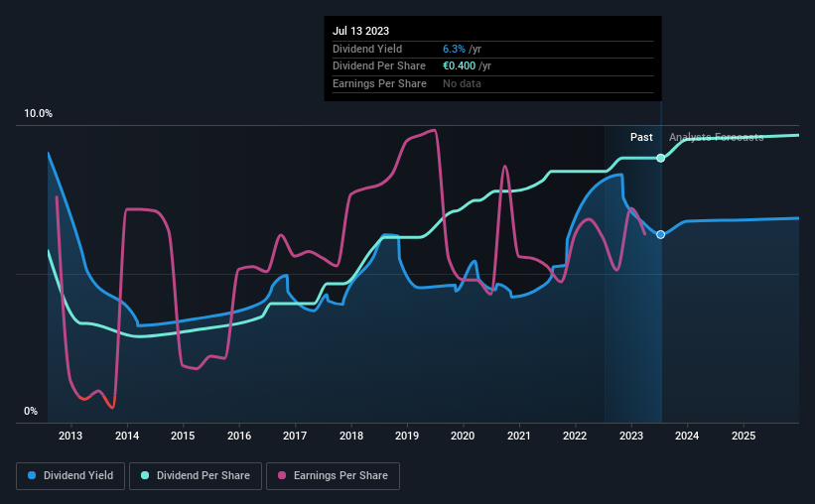
Task: Click the 'Past' label on chart
Action: coord(641,137)
